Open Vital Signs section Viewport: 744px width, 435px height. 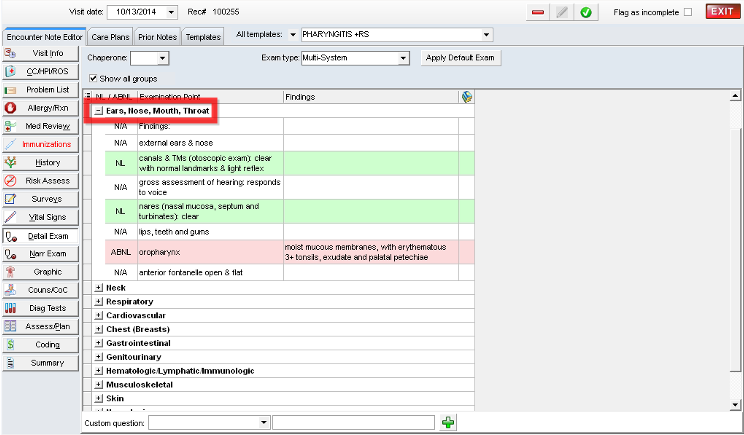point(40,217)
